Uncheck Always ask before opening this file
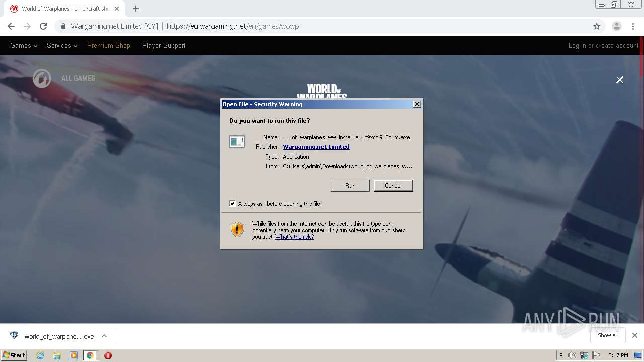This screenshot has width=644, height=362. coord(232,203)
